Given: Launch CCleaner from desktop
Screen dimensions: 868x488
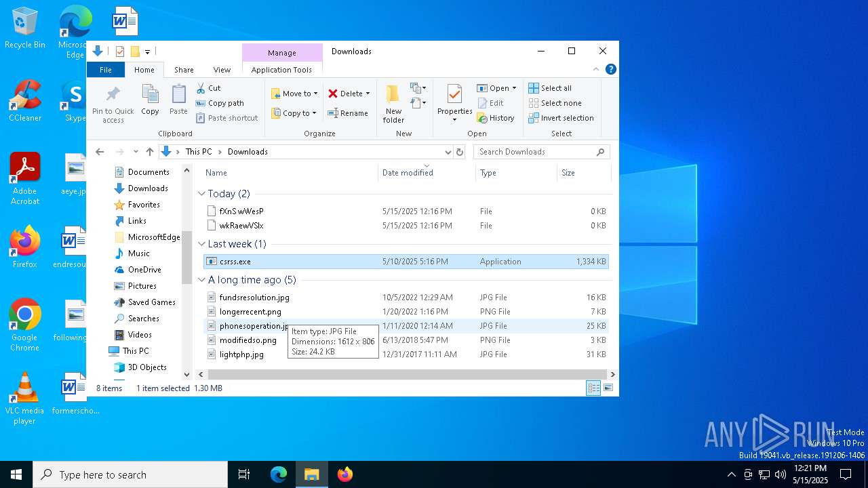Looking at the screenshot, I should click(x=25, y=102).
